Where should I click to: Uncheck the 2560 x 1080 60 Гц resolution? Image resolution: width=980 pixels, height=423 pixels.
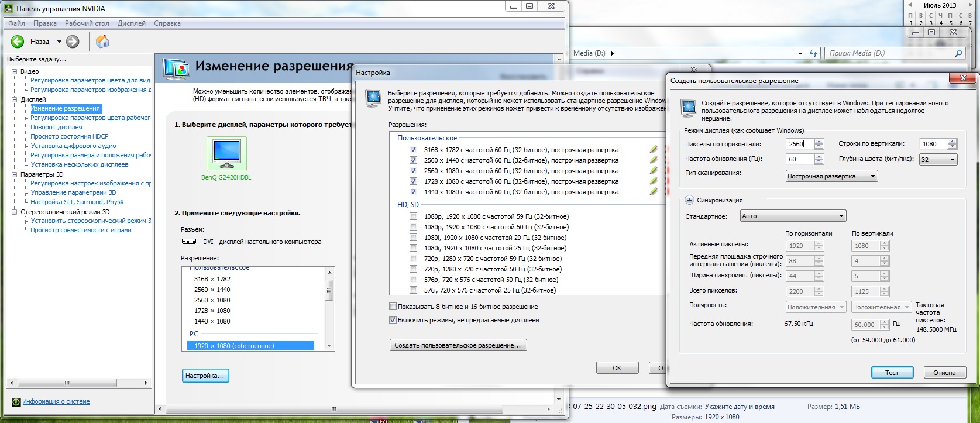tap(414, 171)
